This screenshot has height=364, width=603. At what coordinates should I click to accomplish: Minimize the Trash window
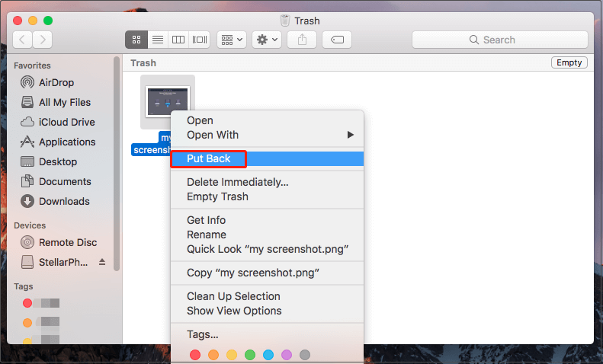point(33,21)
